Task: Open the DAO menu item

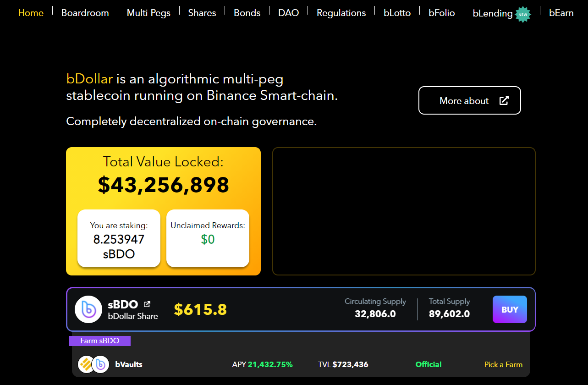Action: 289,13
